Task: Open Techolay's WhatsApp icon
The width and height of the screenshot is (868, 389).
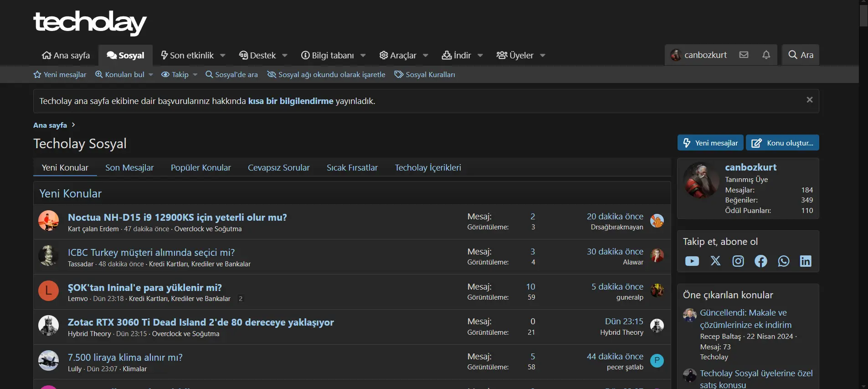Action: pos(784,261)
